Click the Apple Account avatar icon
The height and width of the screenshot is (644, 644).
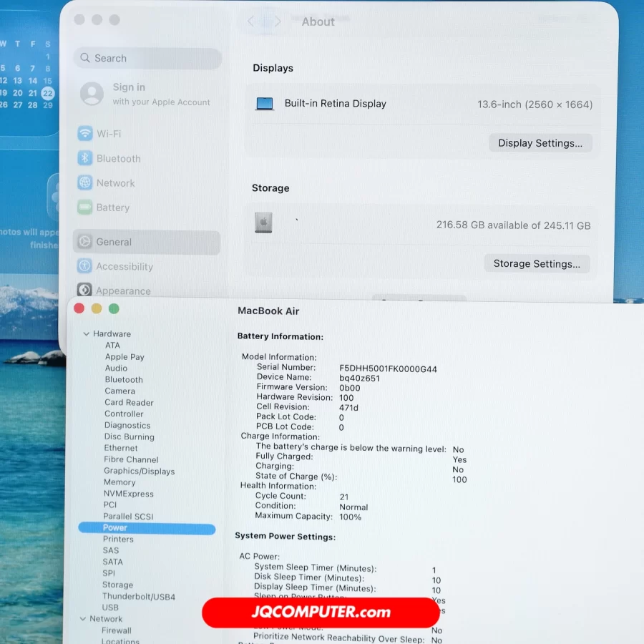click(92, 94)
